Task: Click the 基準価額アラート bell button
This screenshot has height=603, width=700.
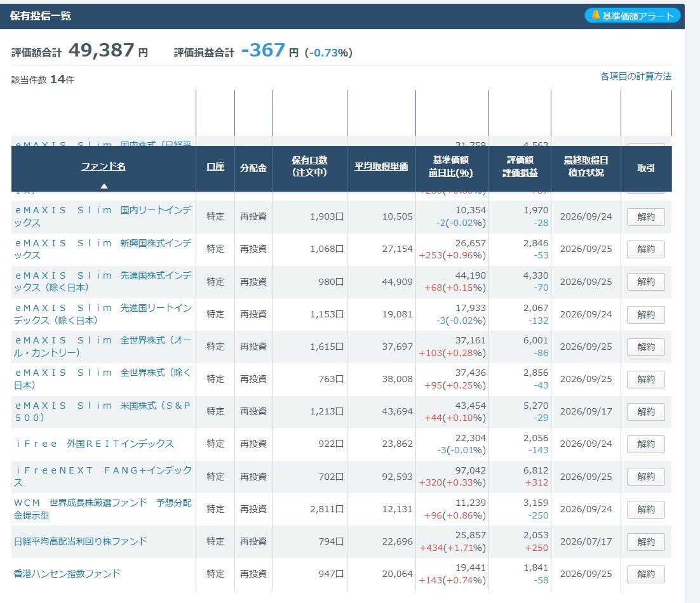Action: pos(632,16)
